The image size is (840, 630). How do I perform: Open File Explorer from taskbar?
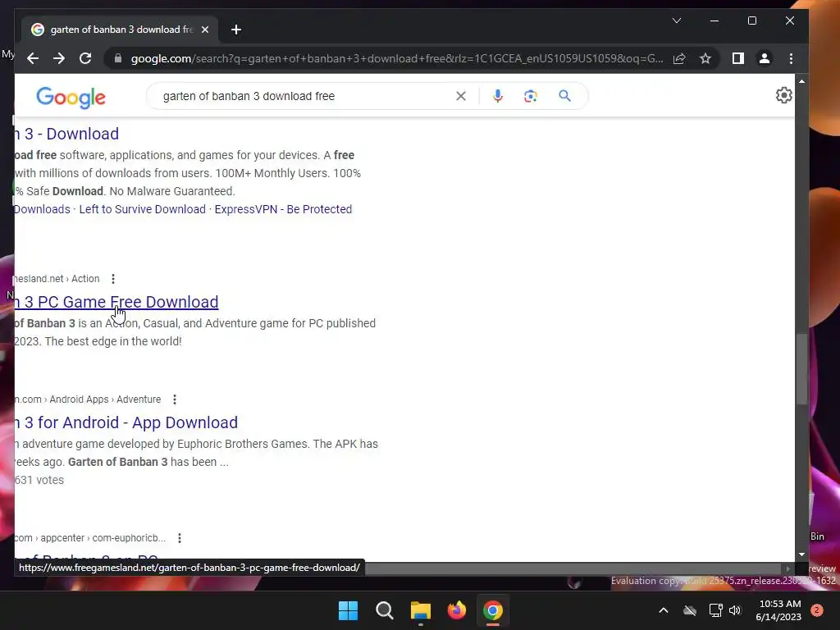pyautogui.click(x=421, y=610)
